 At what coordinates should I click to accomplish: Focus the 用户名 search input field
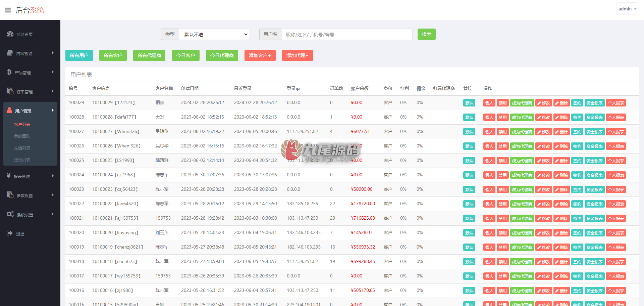pos(347,34)
